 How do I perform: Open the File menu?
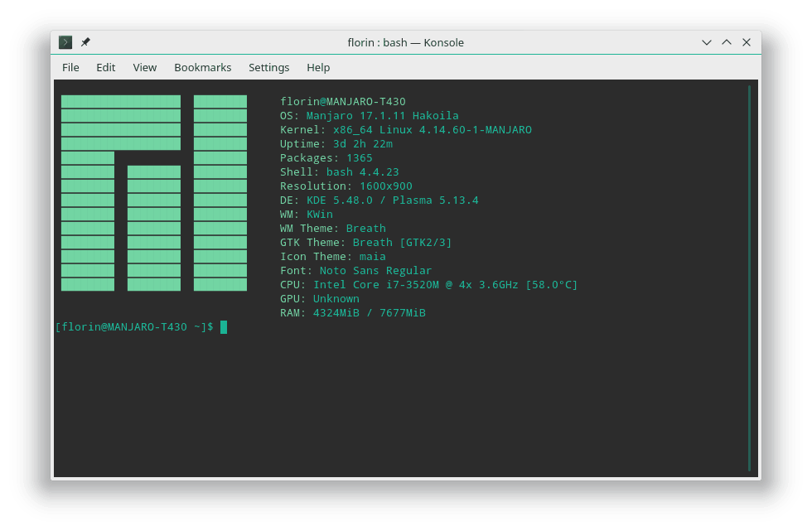click(70, 67)
